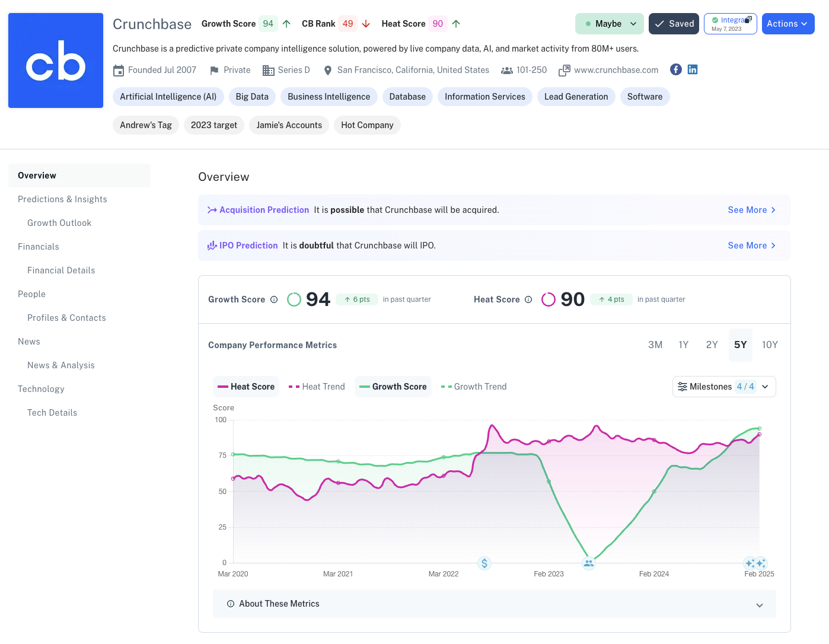
Task: Click the Heat Score info icon
Action: click(528, 299)
